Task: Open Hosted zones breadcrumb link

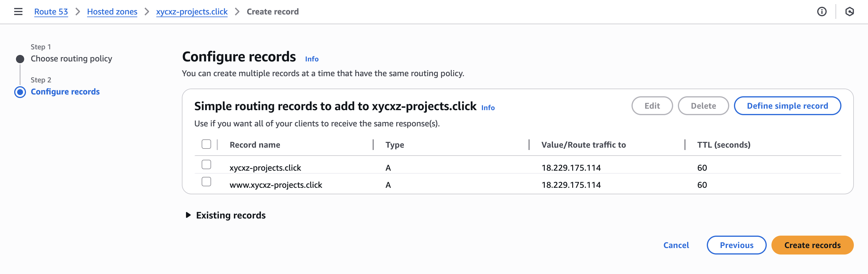Action: pos(112,12)
